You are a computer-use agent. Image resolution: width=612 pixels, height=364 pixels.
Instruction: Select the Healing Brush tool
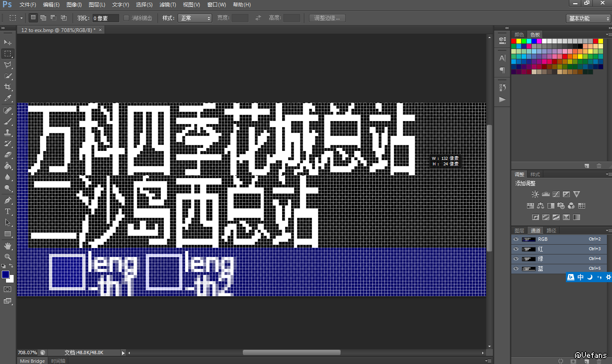pyautogui.click(x=8, y=110)
